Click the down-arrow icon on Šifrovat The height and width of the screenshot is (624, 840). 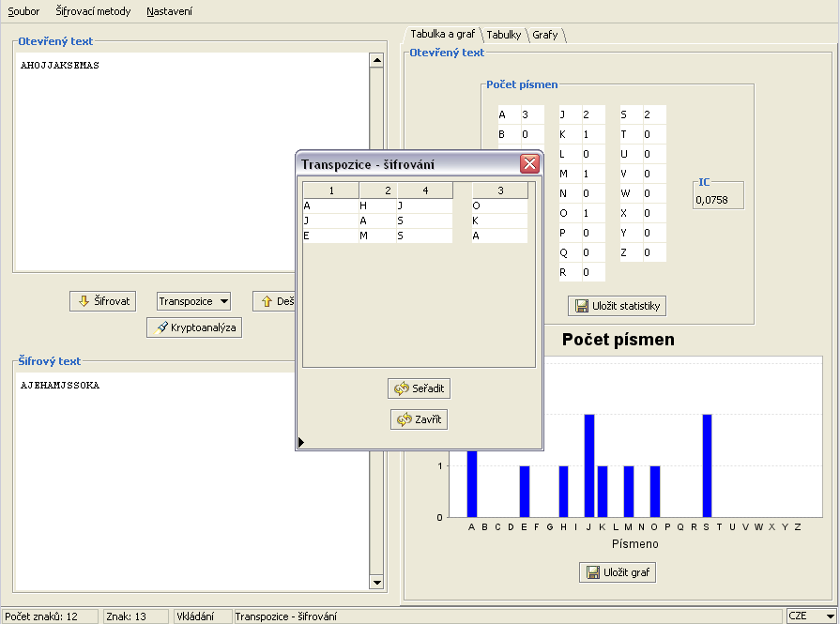(x=84, y=301)
